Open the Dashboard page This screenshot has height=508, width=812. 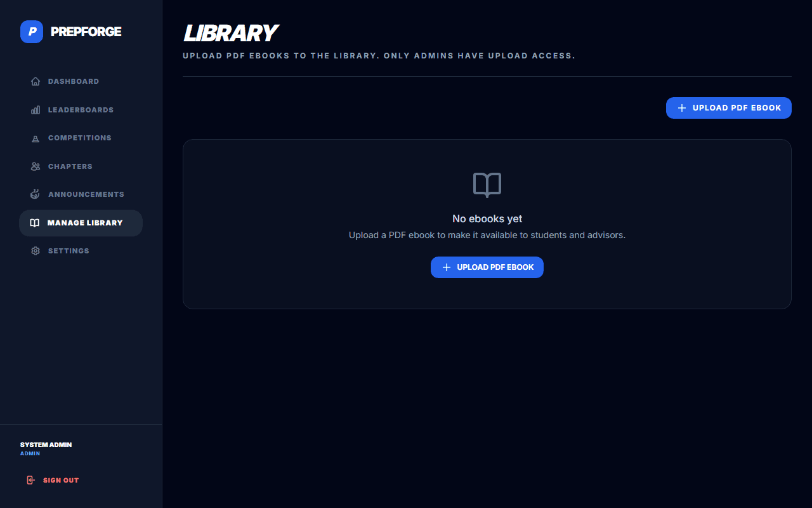73,81
